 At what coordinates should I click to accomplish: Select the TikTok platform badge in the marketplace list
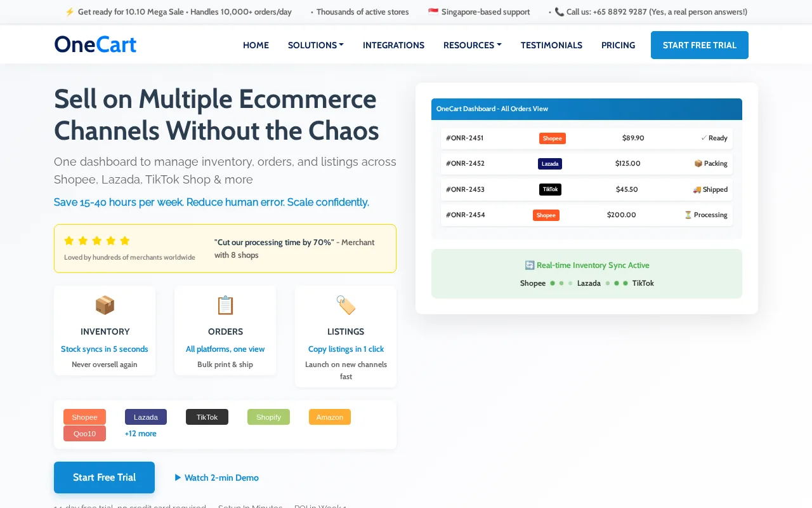[207, 417]
